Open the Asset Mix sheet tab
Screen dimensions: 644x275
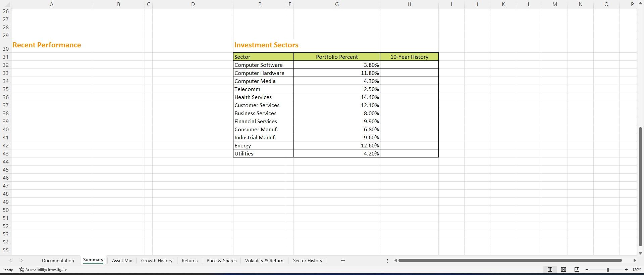tap(122, 261)
